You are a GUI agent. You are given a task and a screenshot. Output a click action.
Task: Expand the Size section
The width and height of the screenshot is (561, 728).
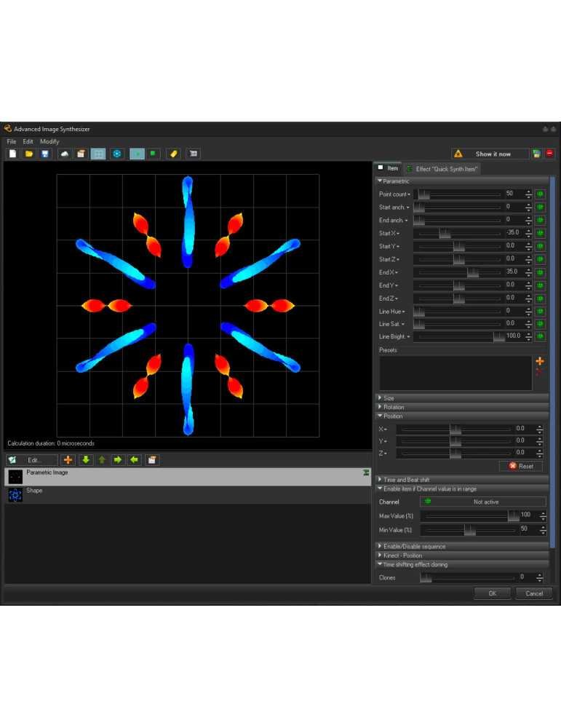(389, 398)
